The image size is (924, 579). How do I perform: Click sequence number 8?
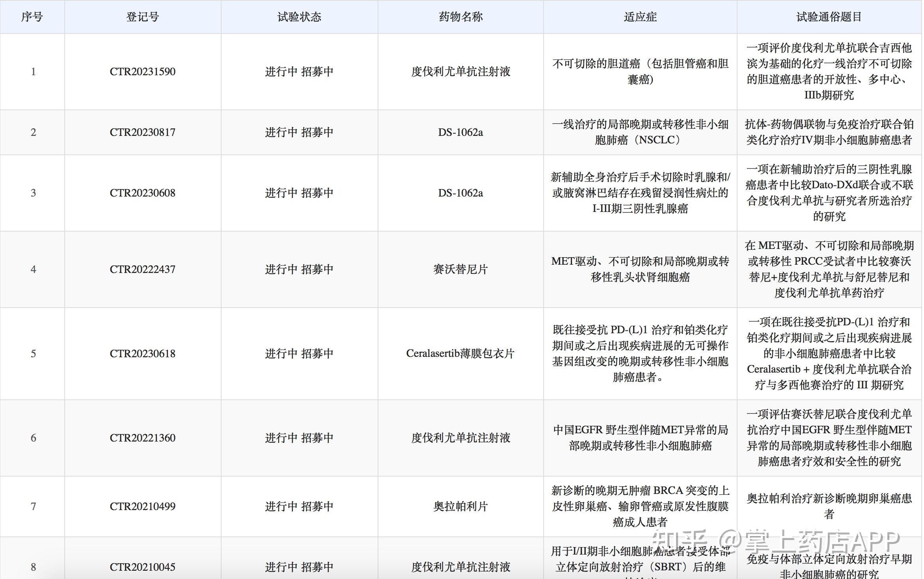[33, 567]
